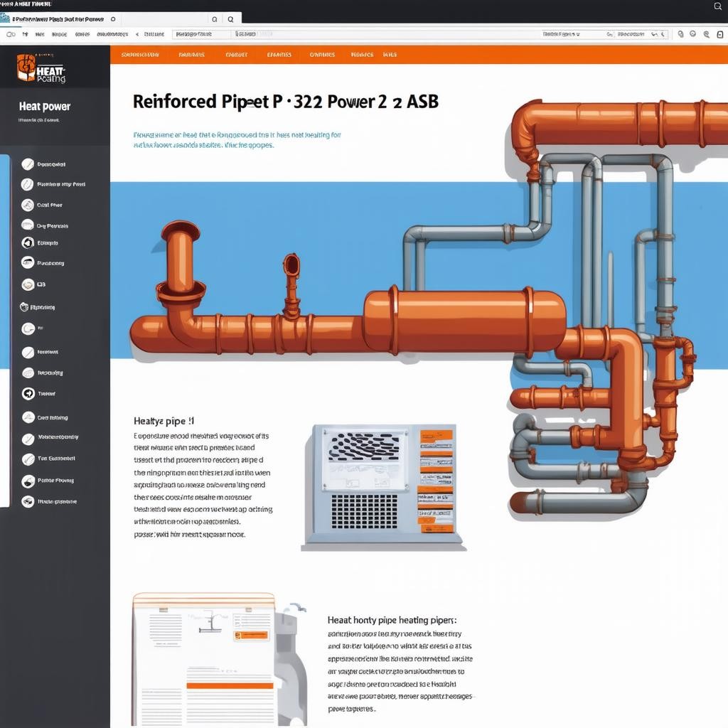Open the document preview thumbnail at the bottom
728x728 pixels.
[x=205, y=658]
